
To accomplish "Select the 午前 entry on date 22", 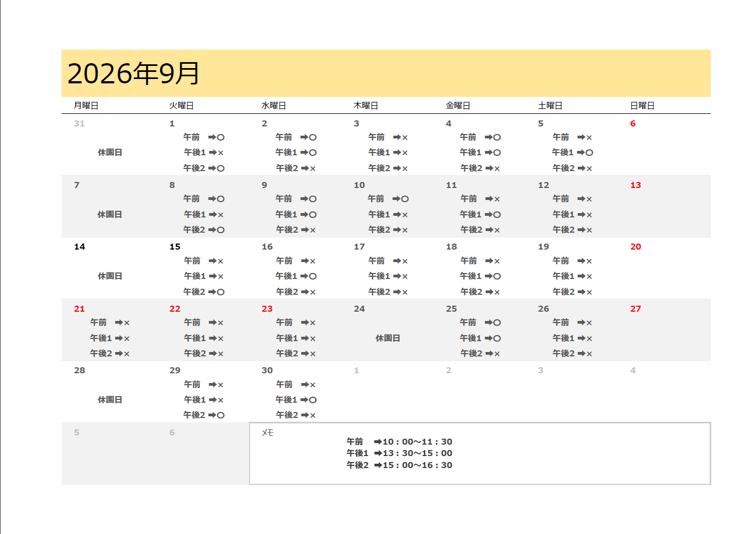I will point(204,323).
